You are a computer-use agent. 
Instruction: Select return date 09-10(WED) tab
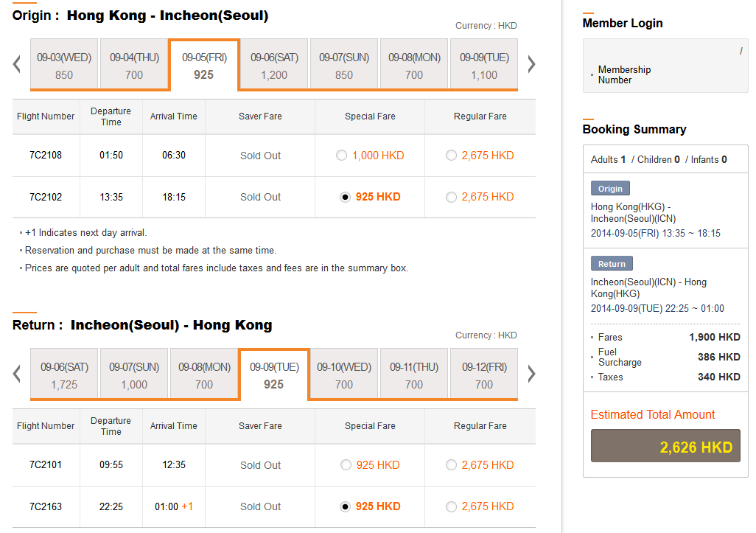344,375
